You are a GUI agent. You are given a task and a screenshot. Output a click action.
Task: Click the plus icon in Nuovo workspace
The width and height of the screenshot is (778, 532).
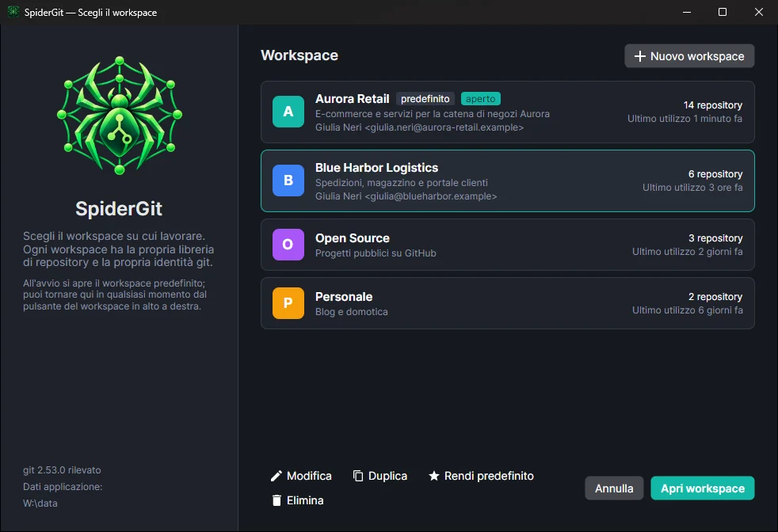tap(640, 56)
